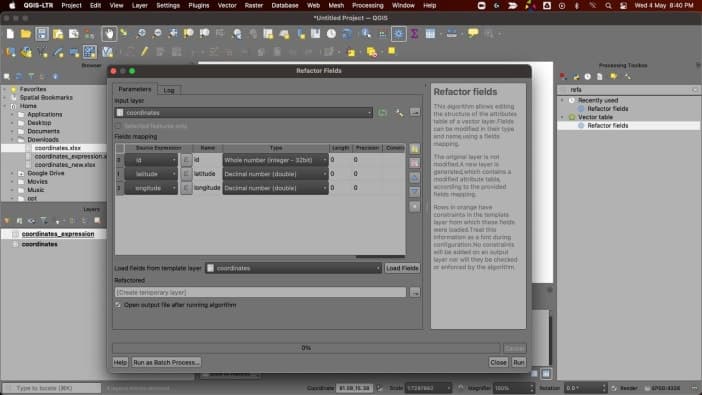The image size is (702, 395).
Task: Toggle Selected features only checkbox
Action: click(x=118, y=126)
